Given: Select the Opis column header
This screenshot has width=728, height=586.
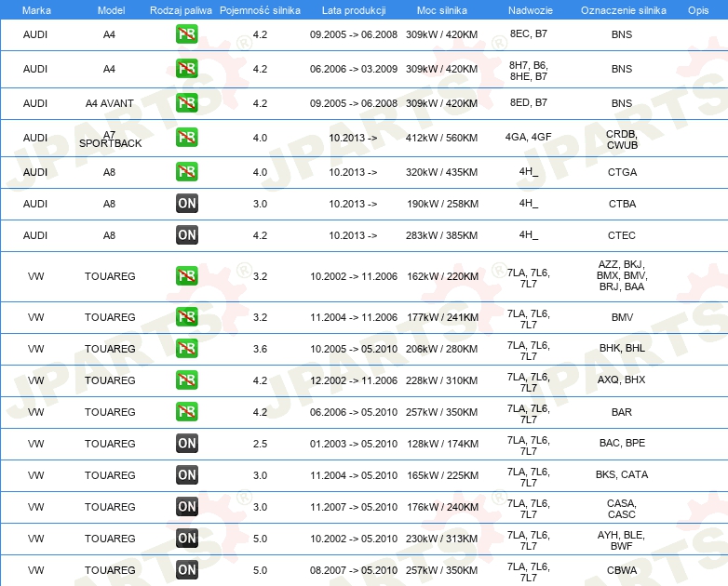Looking at the screenshot, I should [x=698, y=10].
